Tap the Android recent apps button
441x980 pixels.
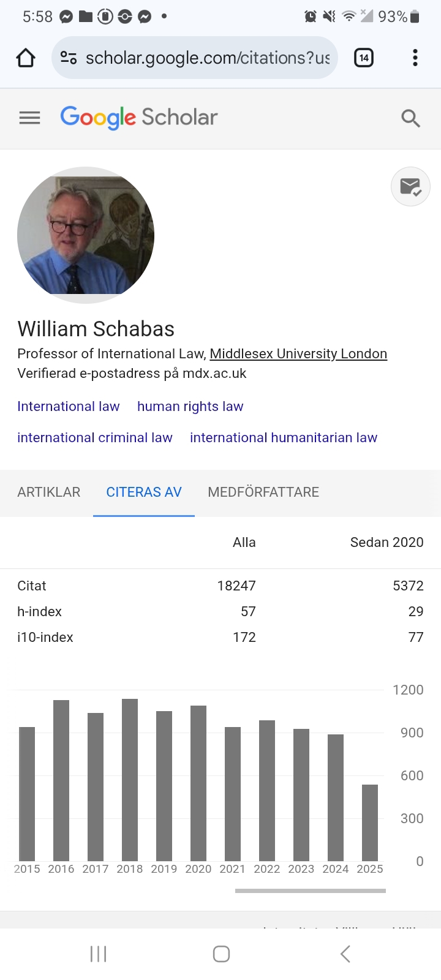(x=98, y=954)
